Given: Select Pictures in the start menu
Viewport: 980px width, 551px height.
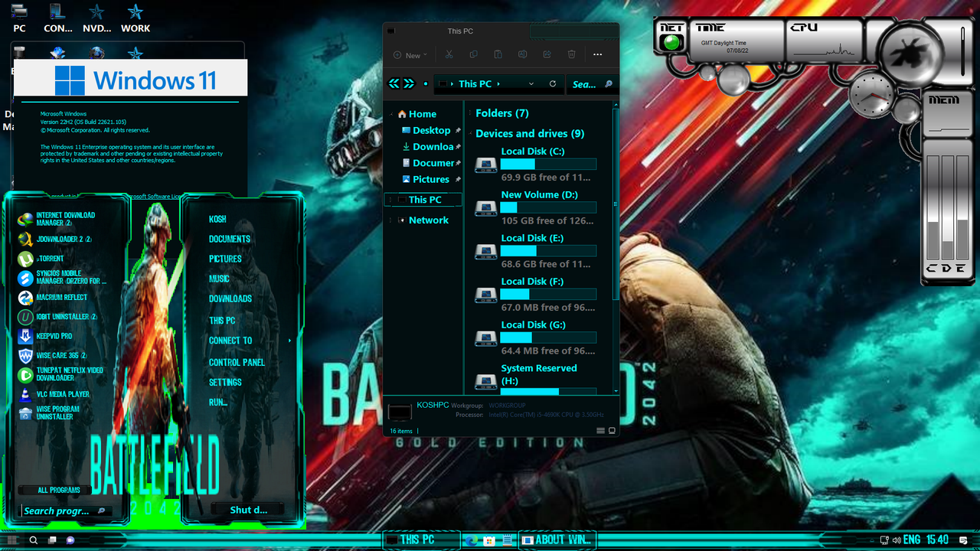Looking at the screenshot, I should [x=225, y=259].
